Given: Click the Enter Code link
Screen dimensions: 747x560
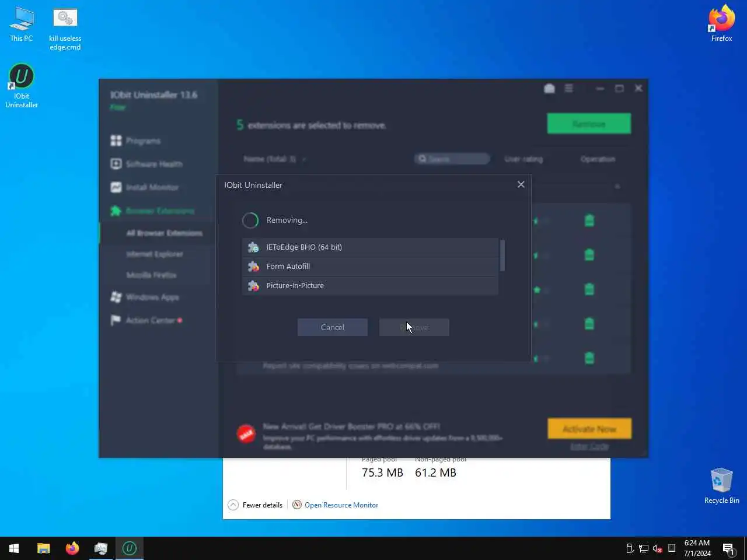Looking at the screenshot, I should 589,446.
